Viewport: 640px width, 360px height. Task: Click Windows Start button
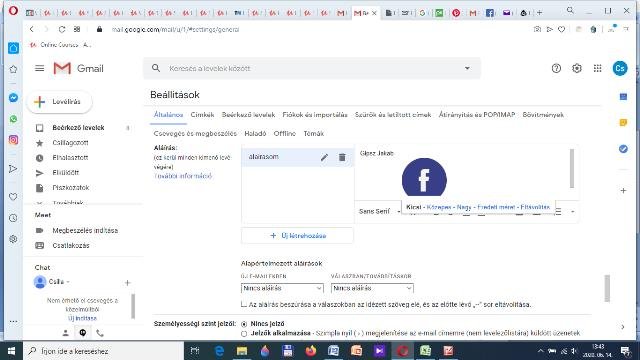pos(11,351)
